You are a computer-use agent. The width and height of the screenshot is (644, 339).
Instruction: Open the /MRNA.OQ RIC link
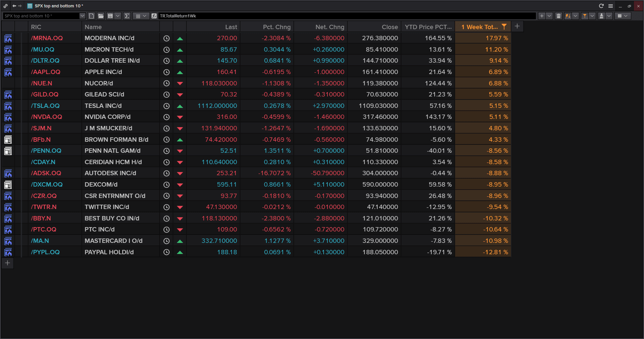tap(47, 38)
